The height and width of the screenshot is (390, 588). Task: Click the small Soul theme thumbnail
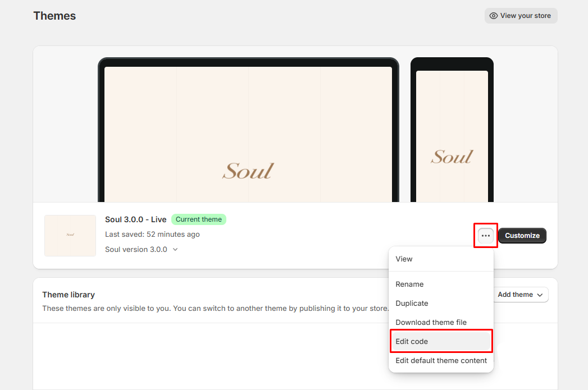click(70, 236)
